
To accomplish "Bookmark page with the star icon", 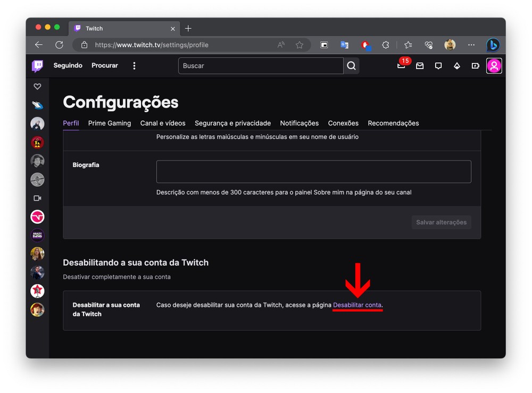I will click(x=299, y=45).
